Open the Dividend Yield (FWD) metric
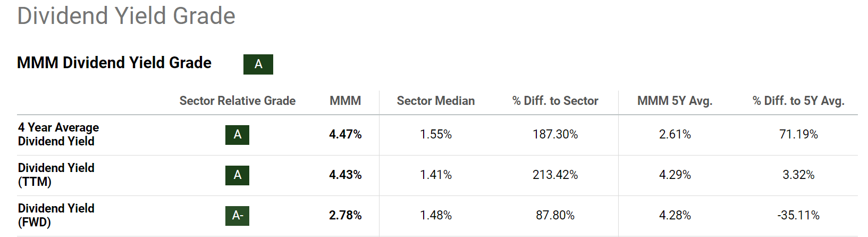This screenshot has width=868, height=237. coord(56,215)
